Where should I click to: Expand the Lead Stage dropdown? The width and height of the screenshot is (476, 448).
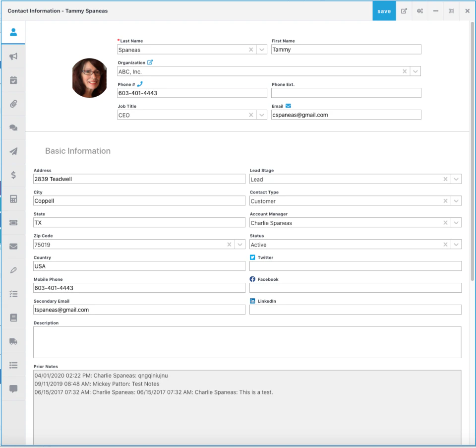[456, 179]
